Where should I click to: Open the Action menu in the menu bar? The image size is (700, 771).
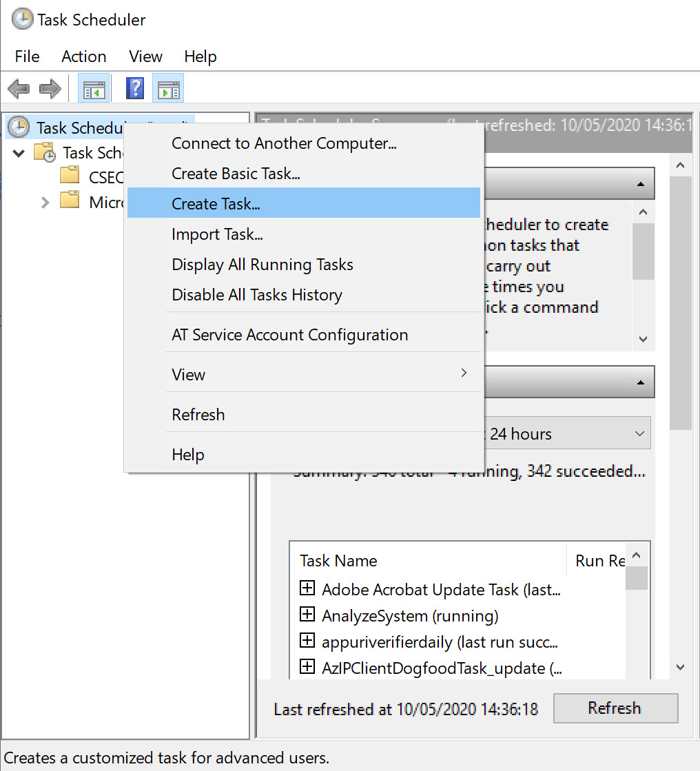[83, 56]
